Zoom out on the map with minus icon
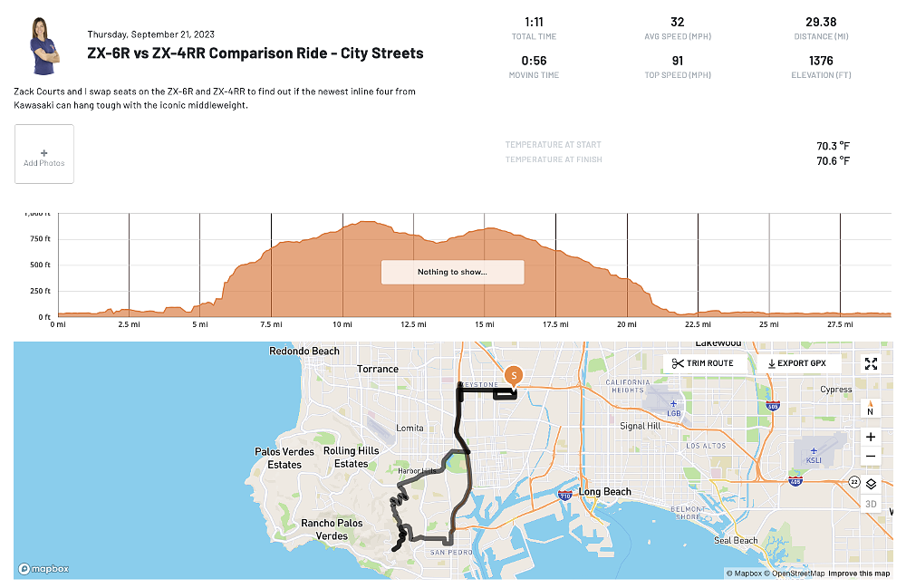The image size is (906, 588). tap(870, 456)
